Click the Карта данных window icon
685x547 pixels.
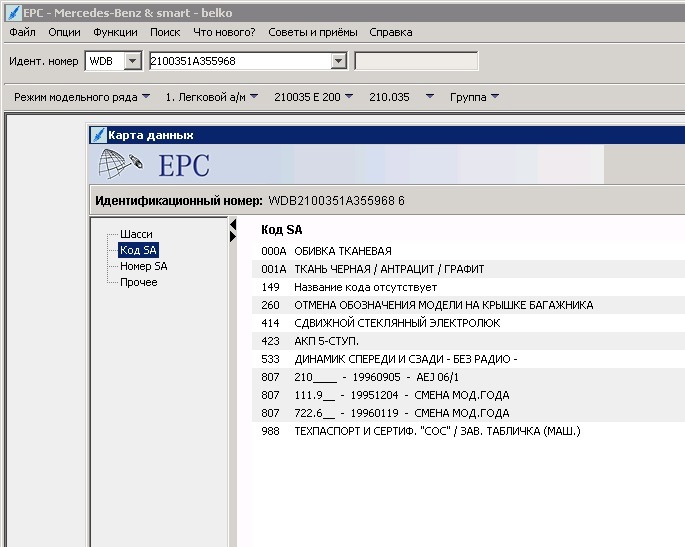pos(99,135)
